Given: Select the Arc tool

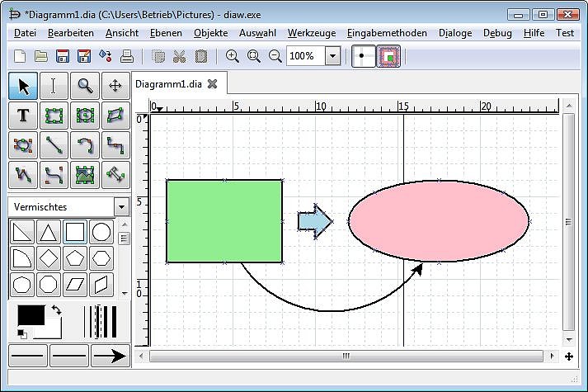Looking at the screenshot, I should point(85,145).
